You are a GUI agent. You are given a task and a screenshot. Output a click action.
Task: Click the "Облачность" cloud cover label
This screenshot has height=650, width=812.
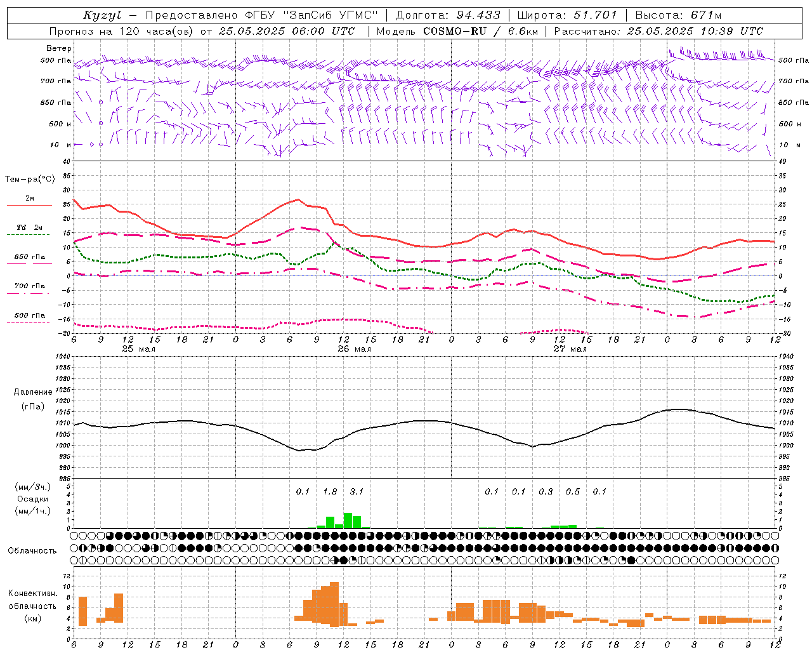pyautogui.click(x=32, y=551)
